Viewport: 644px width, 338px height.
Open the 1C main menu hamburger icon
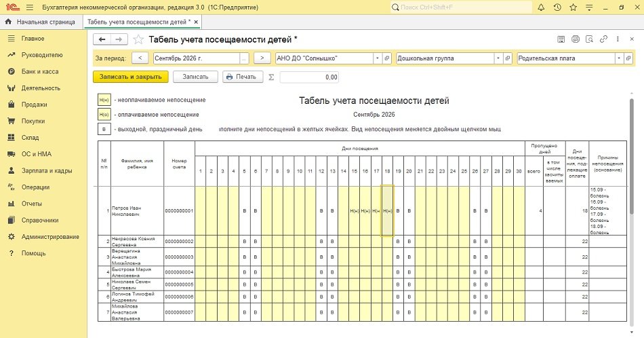tap(30, 7)
